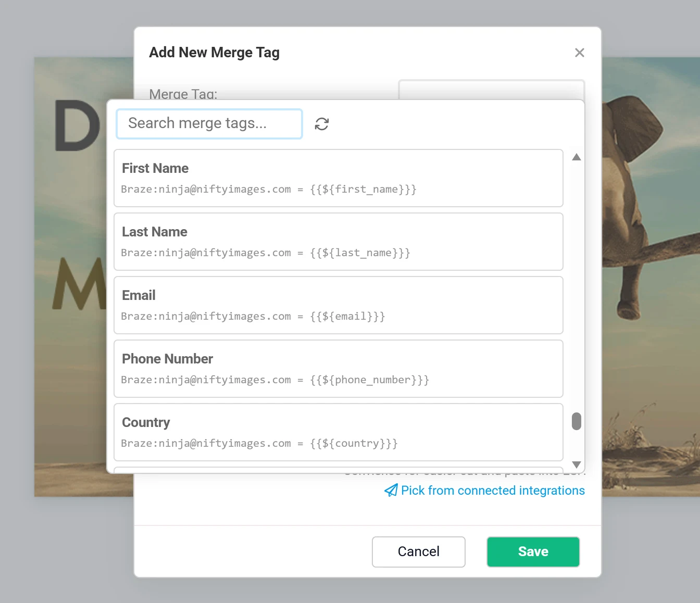Click the Merge Tag input field behind dropdown
Image resolution: width=700 pixels, height=603 pixels.
click(x=491, y=89)
